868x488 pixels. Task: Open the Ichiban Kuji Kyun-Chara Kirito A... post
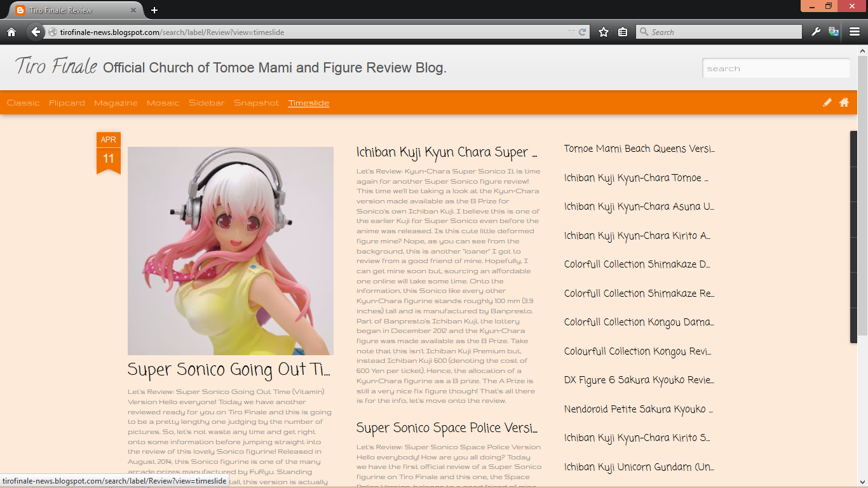click(637, 236)
